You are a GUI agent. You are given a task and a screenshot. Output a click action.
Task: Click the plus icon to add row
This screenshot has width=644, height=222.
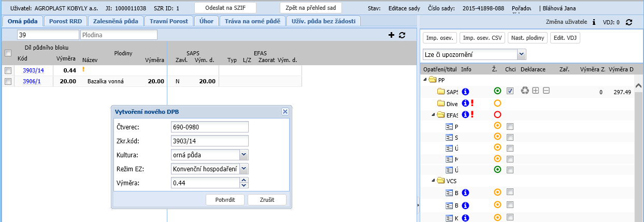click(x=391, y=35)
